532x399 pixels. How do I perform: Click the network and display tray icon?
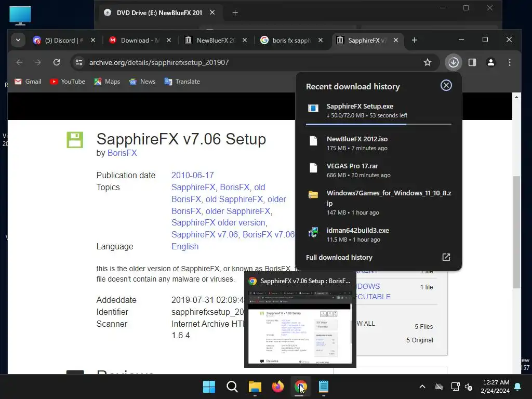click(x=455, y=387)
